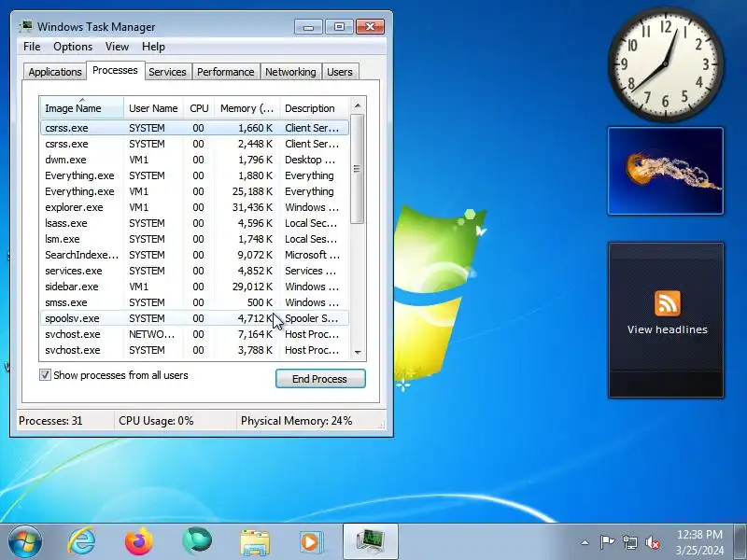Click the process list scrollbar thumb
Screen dimensions: 747x560
(358, 169)
